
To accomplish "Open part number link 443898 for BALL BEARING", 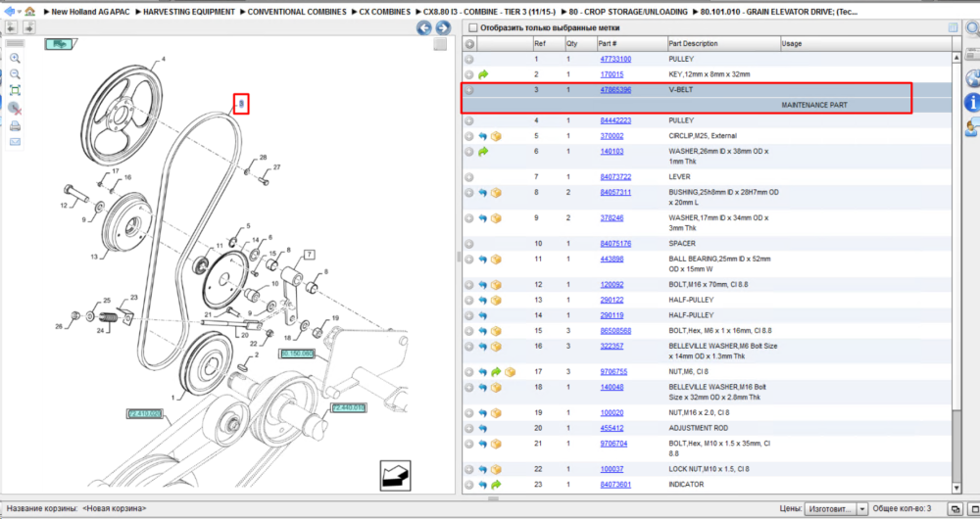I will pos(612,259).
